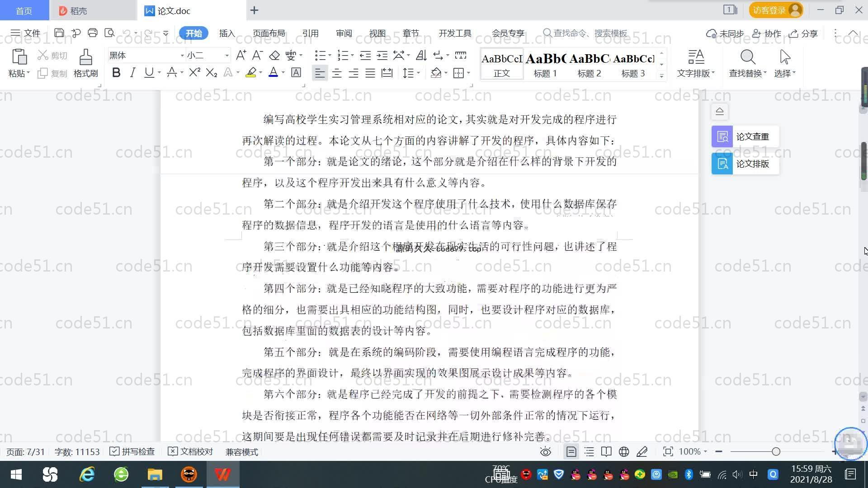Screen dimensions: 868x488
Task: Toggle strikethrough formatting
Action: click(172, 72)
